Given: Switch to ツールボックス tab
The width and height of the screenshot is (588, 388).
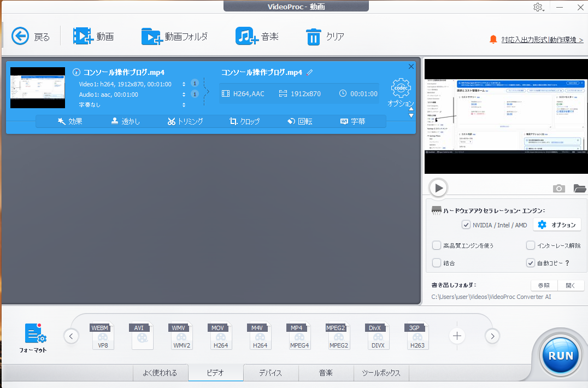Looking at the screenshot, I should coord(381,373).
